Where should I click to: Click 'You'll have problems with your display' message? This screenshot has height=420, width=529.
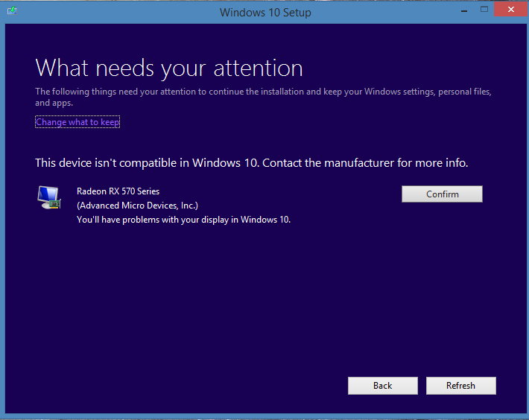(183, 220)
